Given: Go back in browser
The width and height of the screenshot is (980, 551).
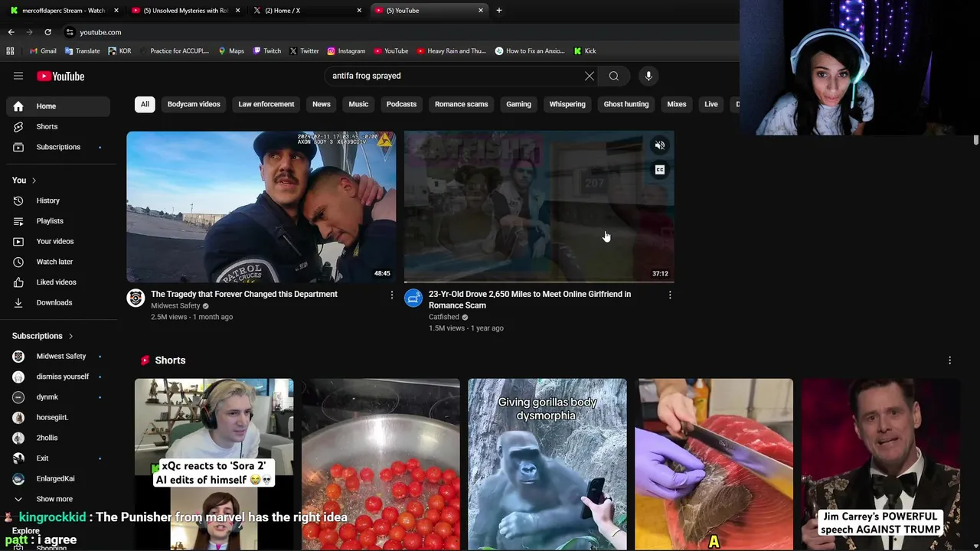Looking at the screenshot, I should 11,32.
